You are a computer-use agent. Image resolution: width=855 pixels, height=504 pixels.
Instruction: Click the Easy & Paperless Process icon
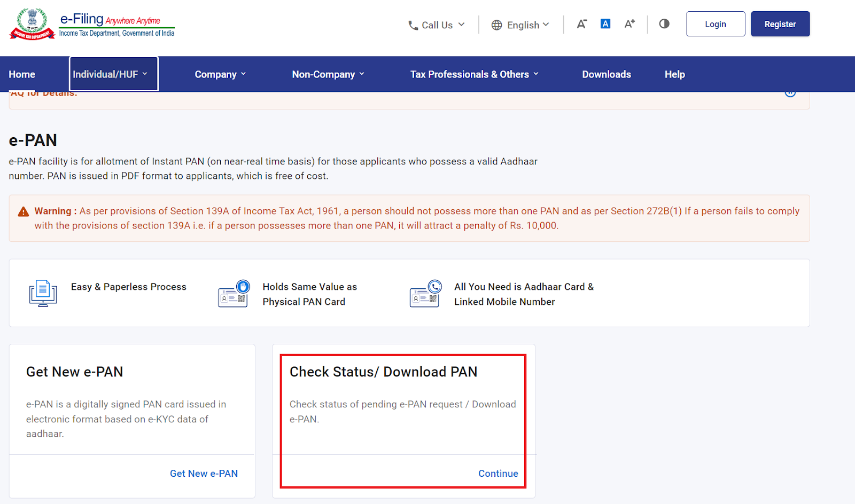click(43, 294)
